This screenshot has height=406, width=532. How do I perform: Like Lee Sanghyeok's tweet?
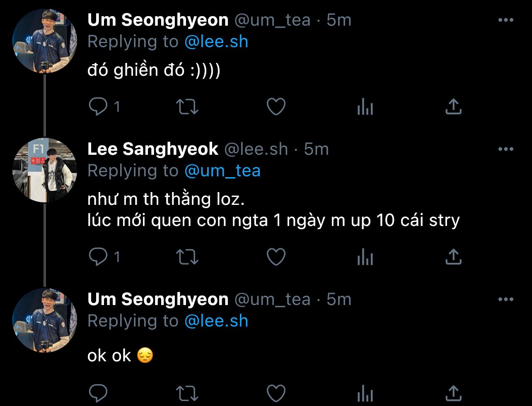tap(276, 257)
